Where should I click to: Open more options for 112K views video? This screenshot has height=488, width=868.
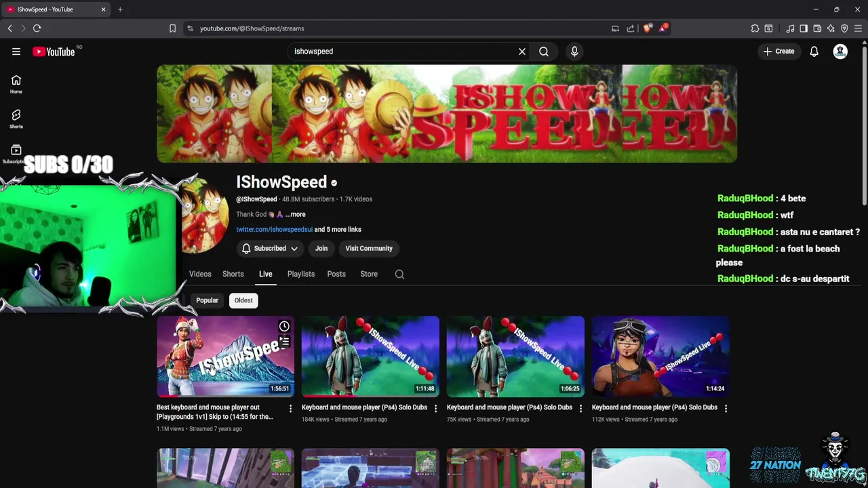pyautogui.click(x=726, y=408)
